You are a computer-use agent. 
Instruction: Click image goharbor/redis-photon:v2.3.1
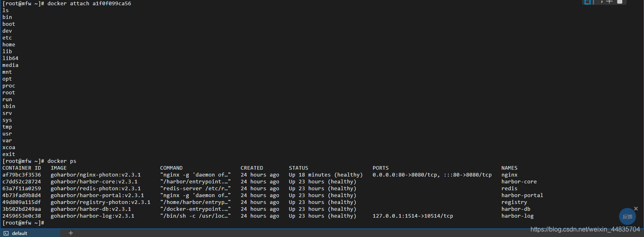tap(96, 189)
